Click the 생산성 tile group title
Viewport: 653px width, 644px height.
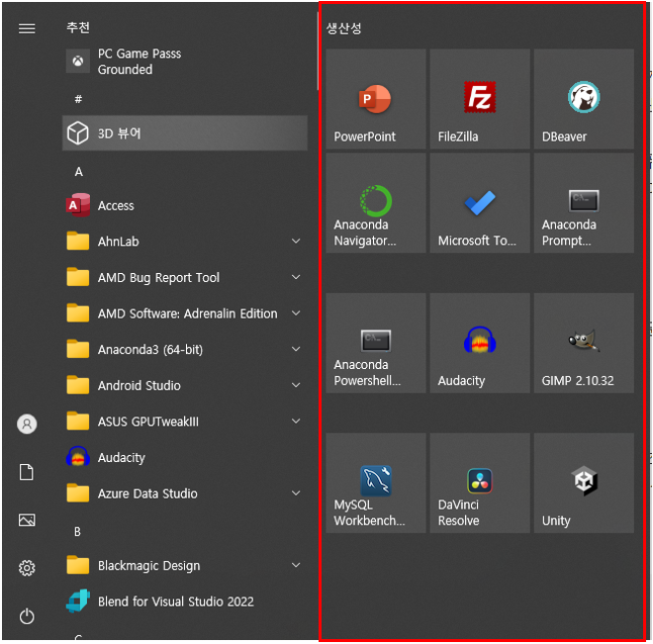click(343, 29)
